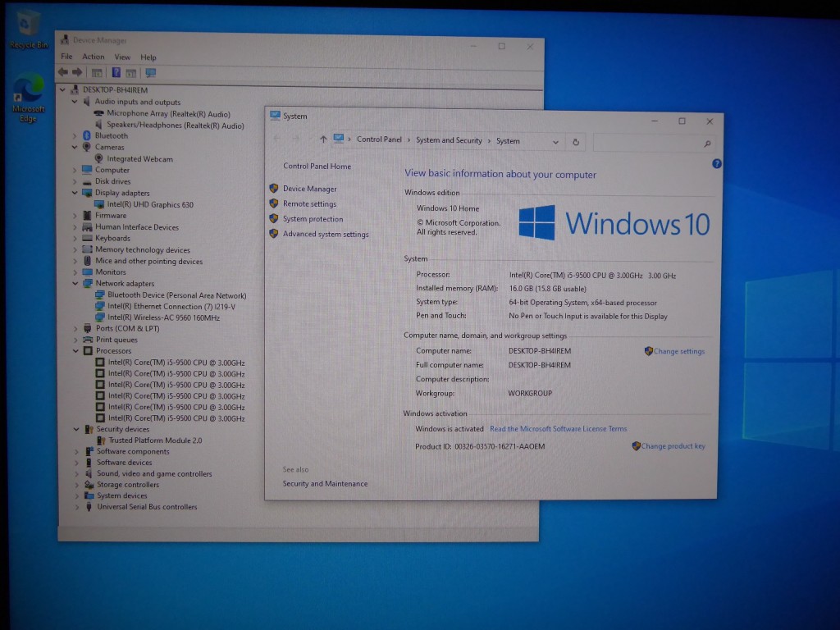This screenshot has height=630, width=840.
Task: Open Help menu in Device Manager
Action: pos(148,57)
